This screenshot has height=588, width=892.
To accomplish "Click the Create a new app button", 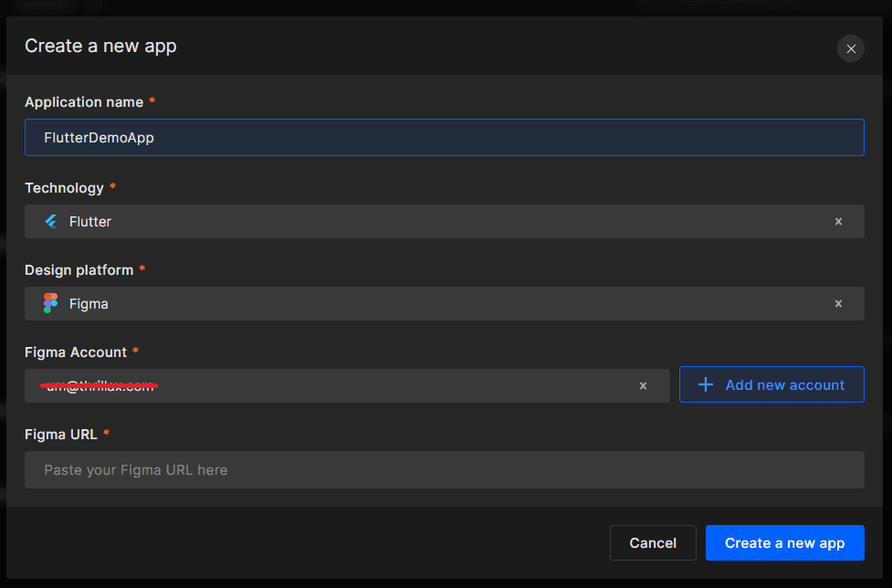I will coord(784,542).
